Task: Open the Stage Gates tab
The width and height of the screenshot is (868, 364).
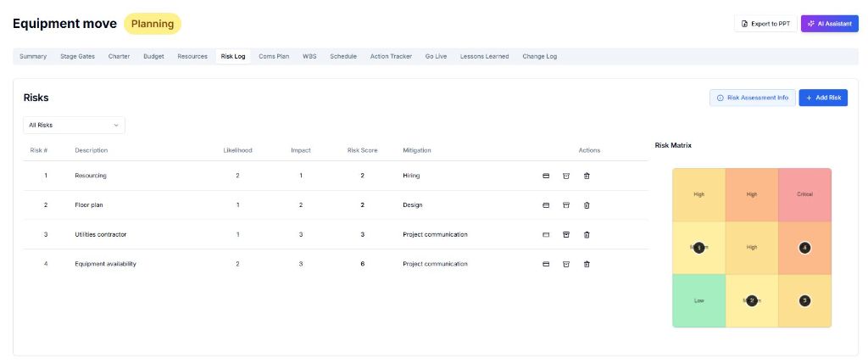Action: [77, 57]
